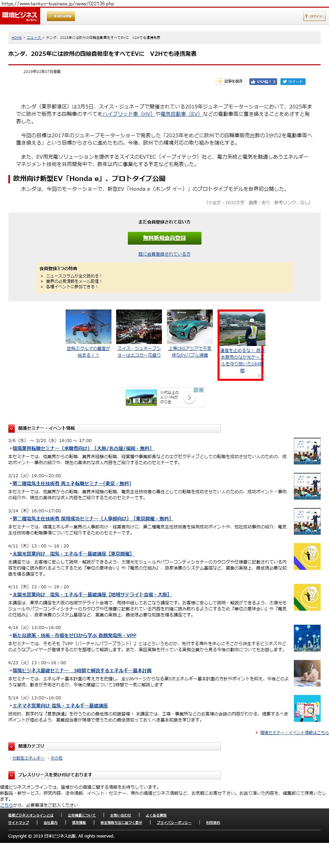
Task: Save article with 記事を保存 button
Action: 231,82
